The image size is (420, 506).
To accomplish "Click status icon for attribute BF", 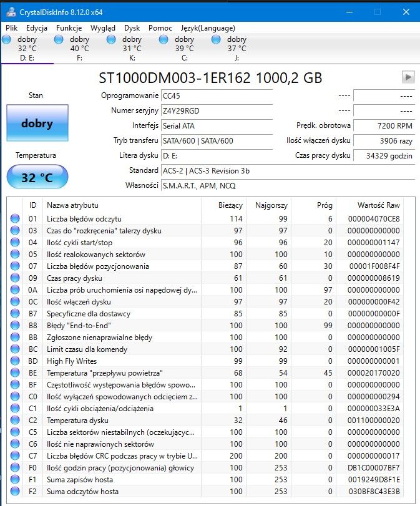I will [x=15, y=385].
